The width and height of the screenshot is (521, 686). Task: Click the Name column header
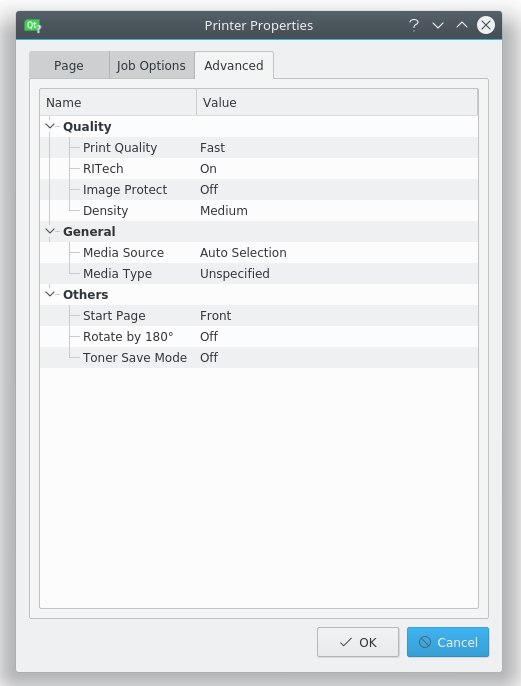point(118,102)
